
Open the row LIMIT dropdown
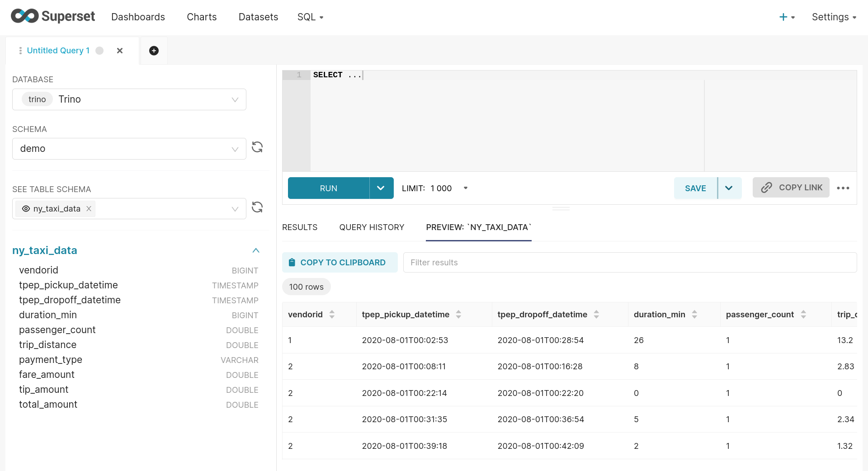pos(465,188)
